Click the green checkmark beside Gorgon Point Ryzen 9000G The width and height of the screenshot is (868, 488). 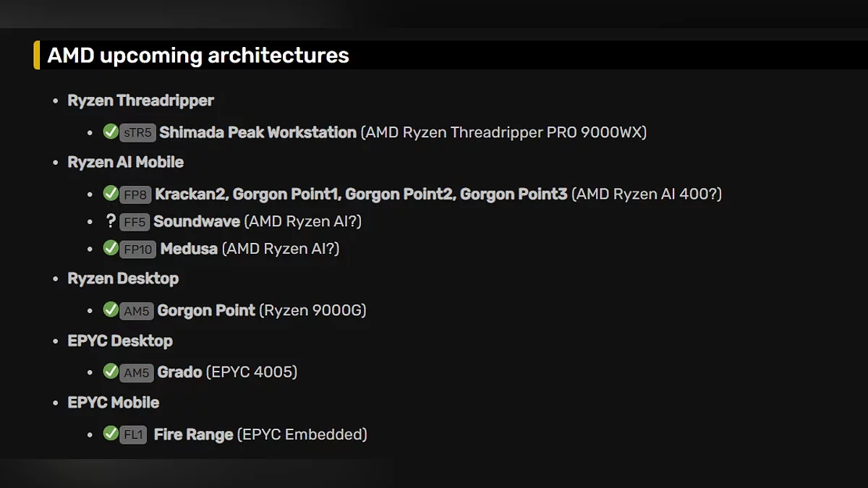[111, 309]
